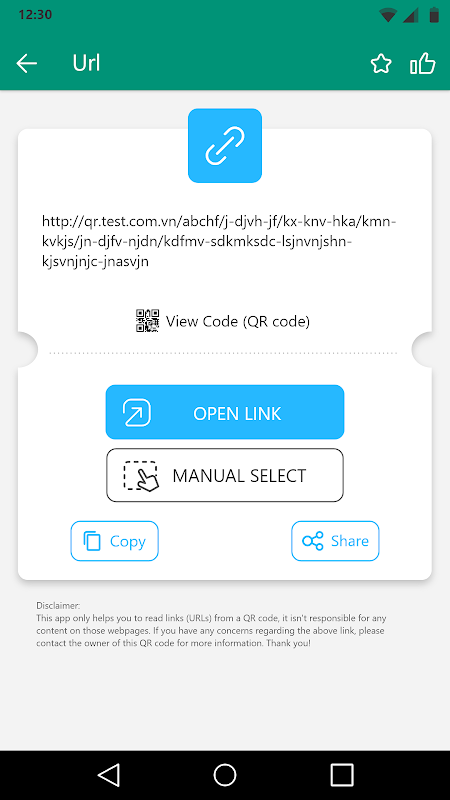Copy the URL with Copy button
This screenshot has width=450, height=800.
pyautogui.click(x=114, y=541)
